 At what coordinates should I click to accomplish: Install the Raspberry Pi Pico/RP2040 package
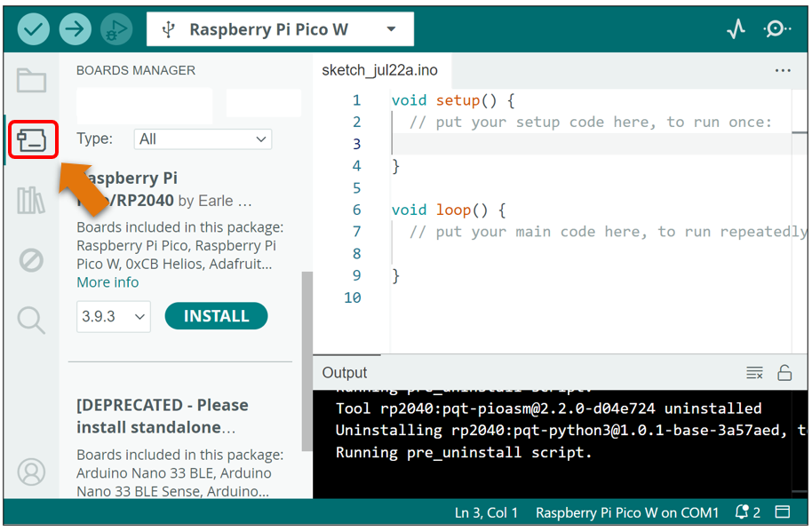tap(216, 316)
